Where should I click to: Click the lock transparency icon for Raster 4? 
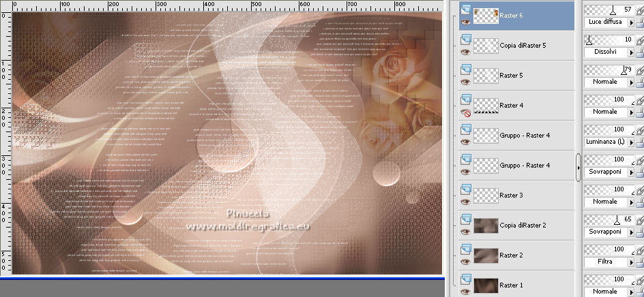tap(641, 113)
